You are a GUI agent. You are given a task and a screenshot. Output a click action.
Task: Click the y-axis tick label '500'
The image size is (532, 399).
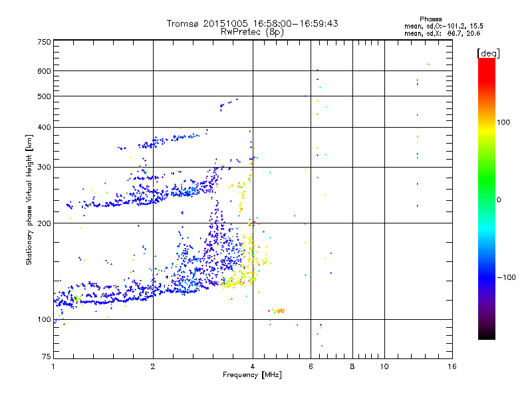point(44,96)
